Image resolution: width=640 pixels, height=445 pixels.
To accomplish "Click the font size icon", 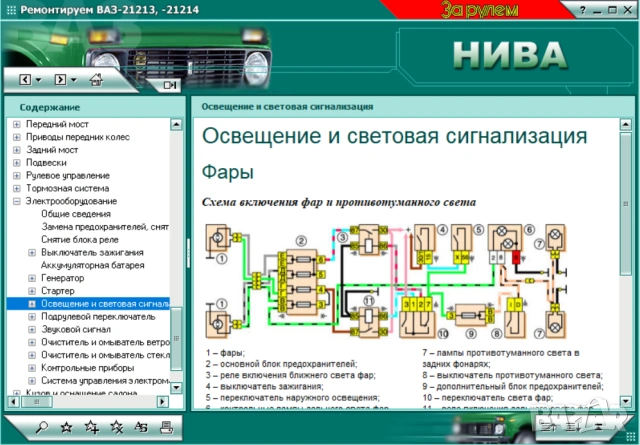I will pyautogui.click(x=141, y=427).
